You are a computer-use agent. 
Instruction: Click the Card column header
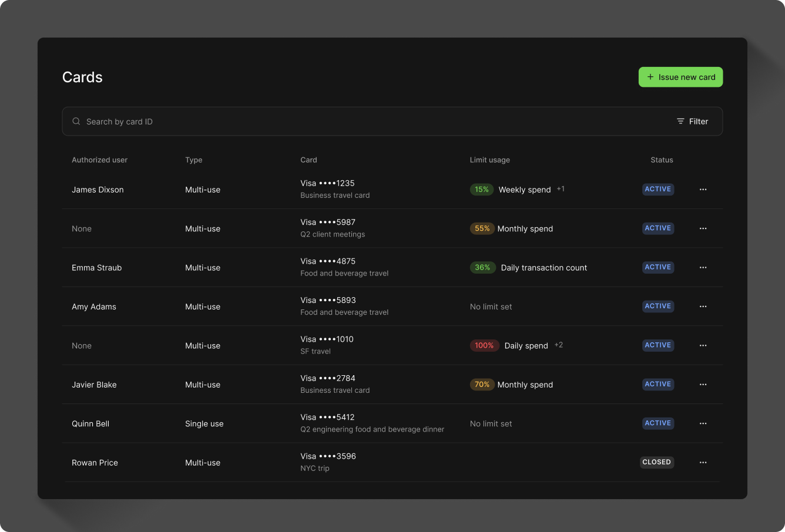tap(308, 160)
